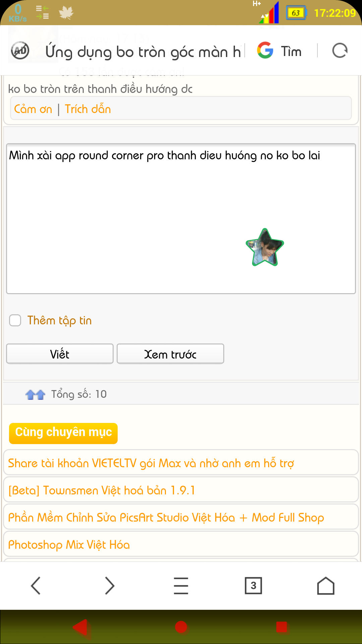362x644 pixels.
Task: Tap the red Android back triangle
Action: pos(81,627)
